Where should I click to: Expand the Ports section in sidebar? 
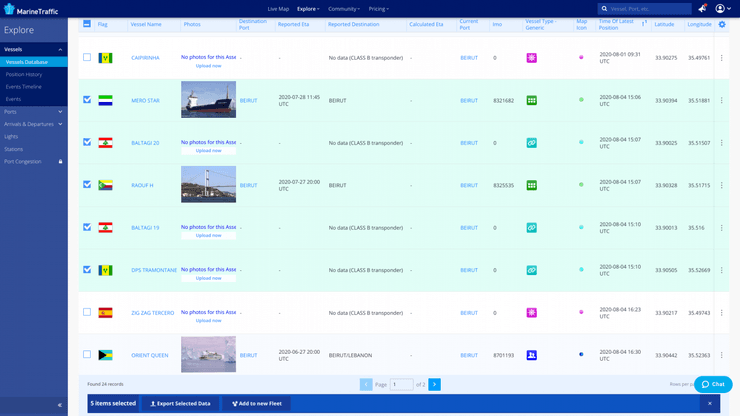33,112
